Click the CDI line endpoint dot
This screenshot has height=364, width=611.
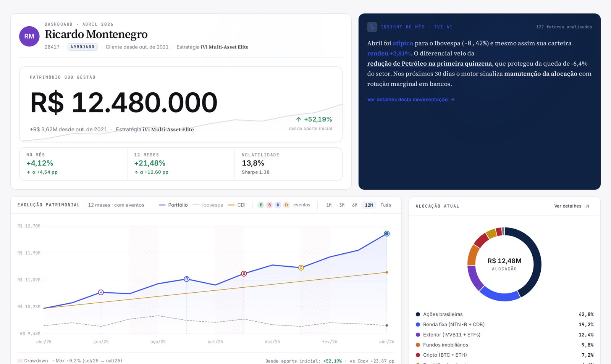[387, 272]
